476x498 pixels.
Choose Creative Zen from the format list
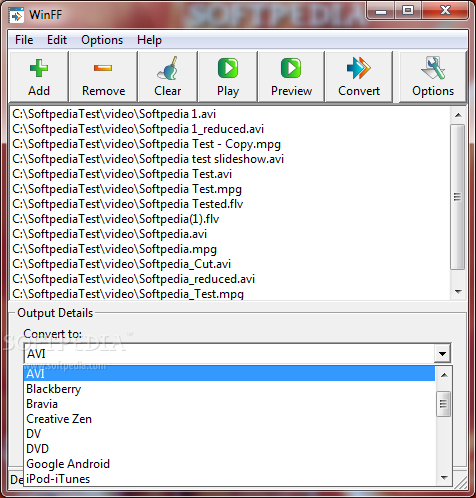point(229,419)
